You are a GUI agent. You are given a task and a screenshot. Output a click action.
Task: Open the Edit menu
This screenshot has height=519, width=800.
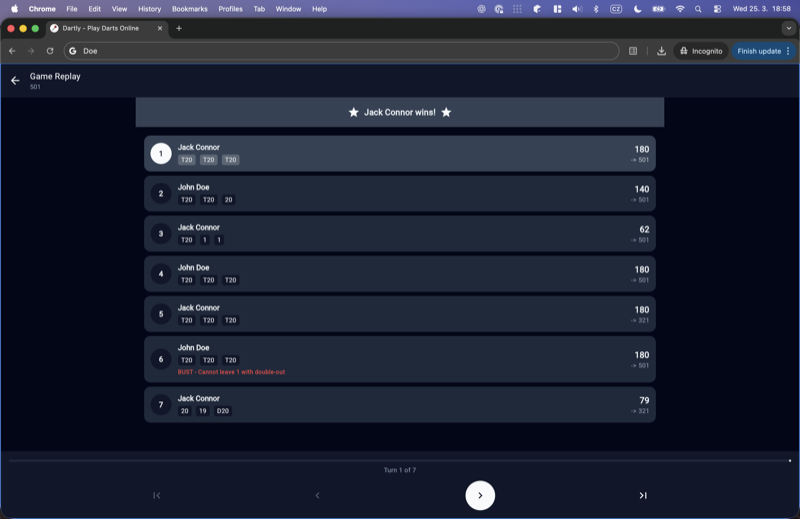[94, 9]
